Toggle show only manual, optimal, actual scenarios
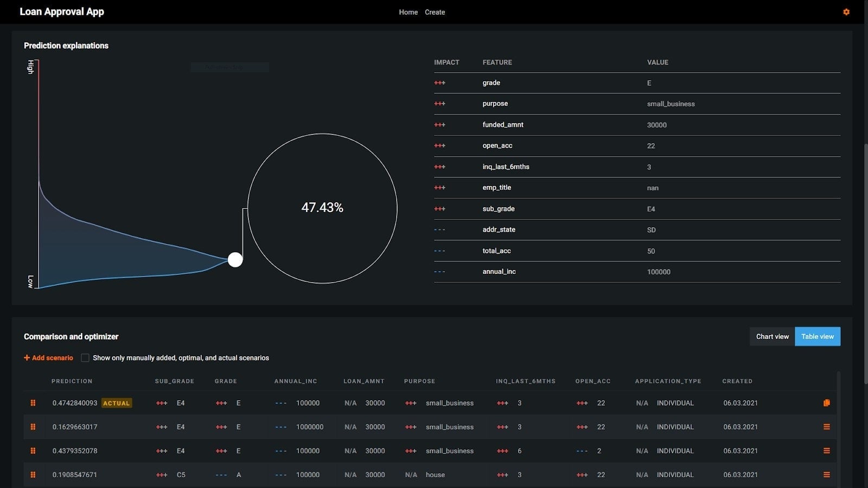 [x=85, y=358]
